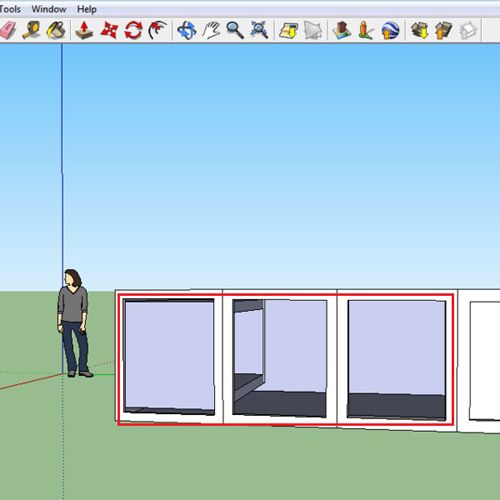Open the Get Models download icon
Viewport: 500px width, 500px height.
coord(420,30)
